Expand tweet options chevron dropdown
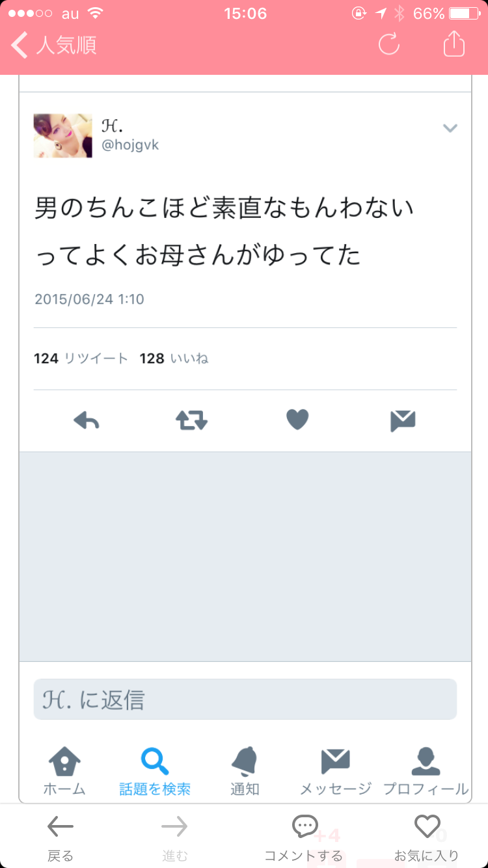The image size is (488, 868). (x=450, y=128)
